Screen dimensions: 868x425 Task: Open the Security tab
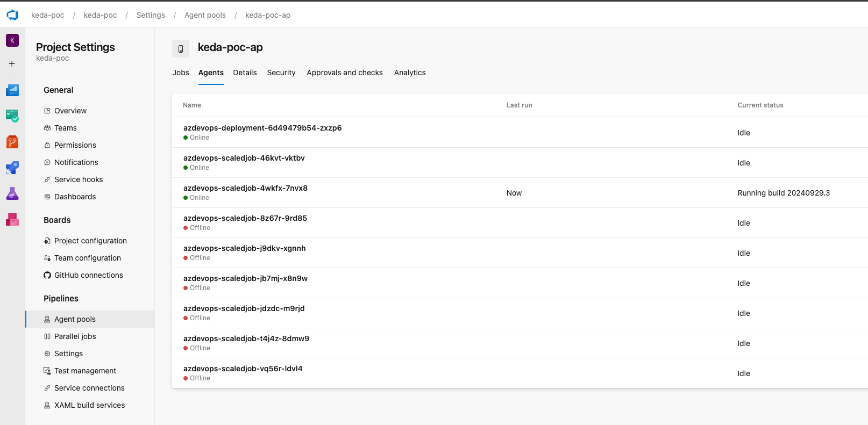[x=281, y=73]
